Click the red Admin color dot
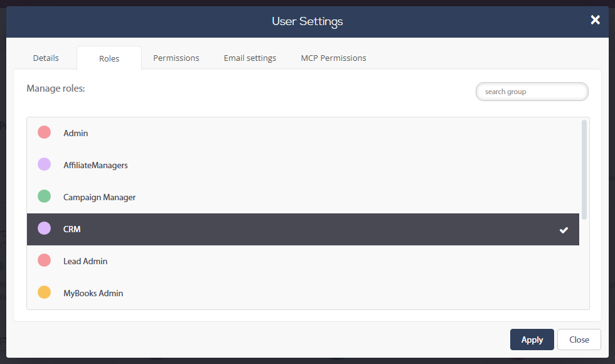Viewport: 615px width, 364px height. (45, 132)
